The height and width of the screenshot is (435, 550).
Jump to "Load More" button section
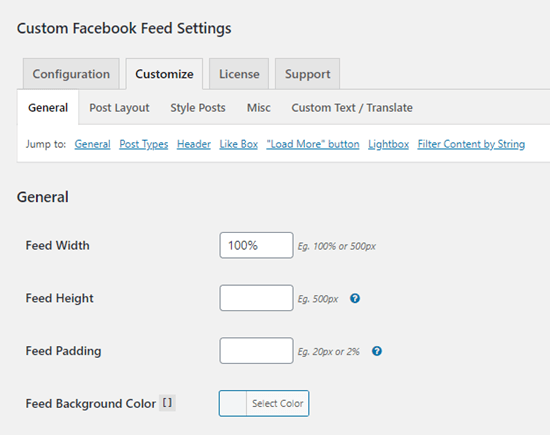tap(313, 144)
